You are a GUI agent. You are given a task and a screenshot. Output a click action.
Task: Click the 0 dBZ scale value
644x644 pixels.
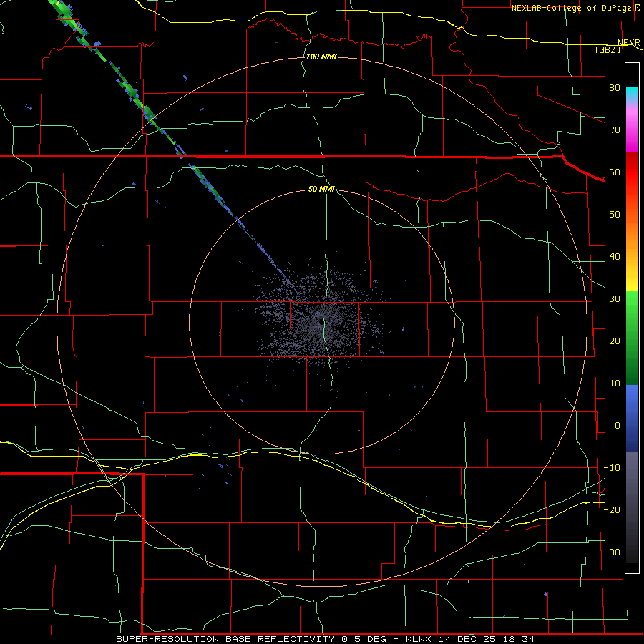[x=618, y=426]
